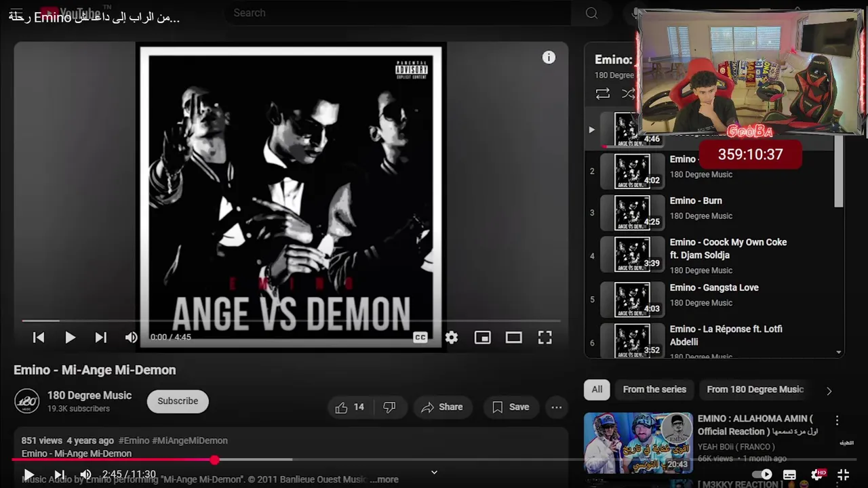Viewport: 868px width, 488px height.
Task: Save video to a playlist
Action: (x=511, y=407)
